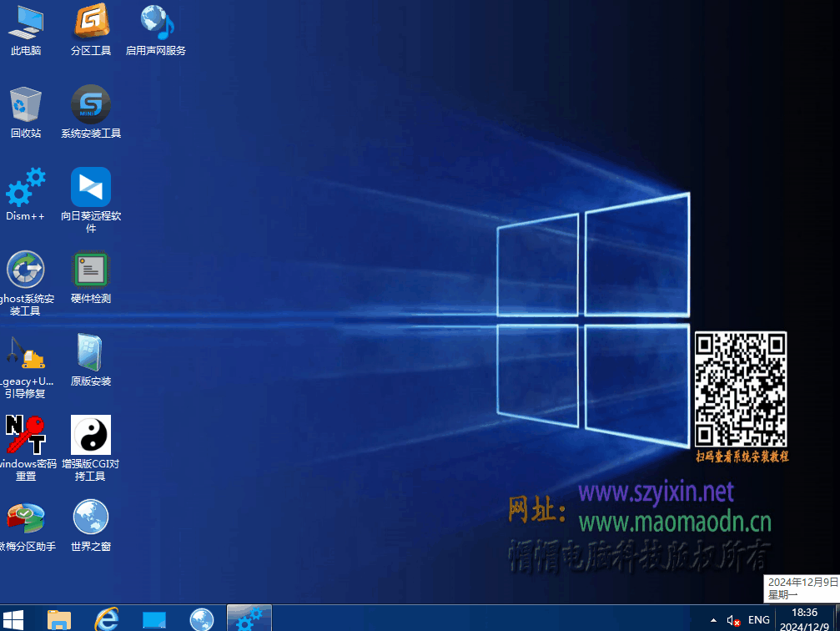This screenshot has width=840, height=631.
Task: Open the Legacy+UEFI 引导修复 shortcut
Action: point(26,353)
